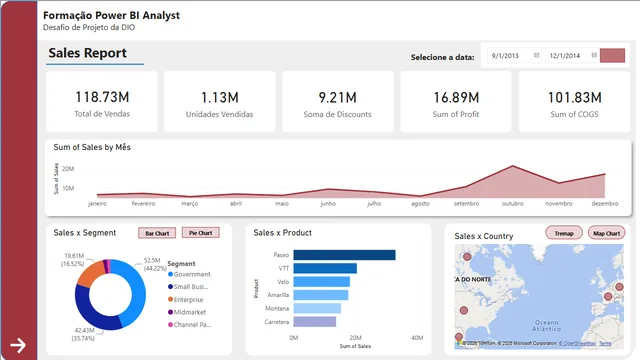Click the Carretera bar in Sales x Product
640x360 pixels.
click(x=315, y=322)
